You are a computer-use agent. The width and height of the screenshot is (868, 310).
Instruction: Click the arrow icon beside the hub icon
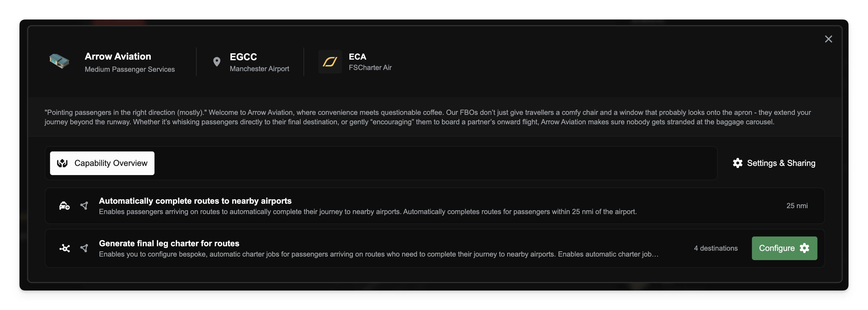[84, 248]
